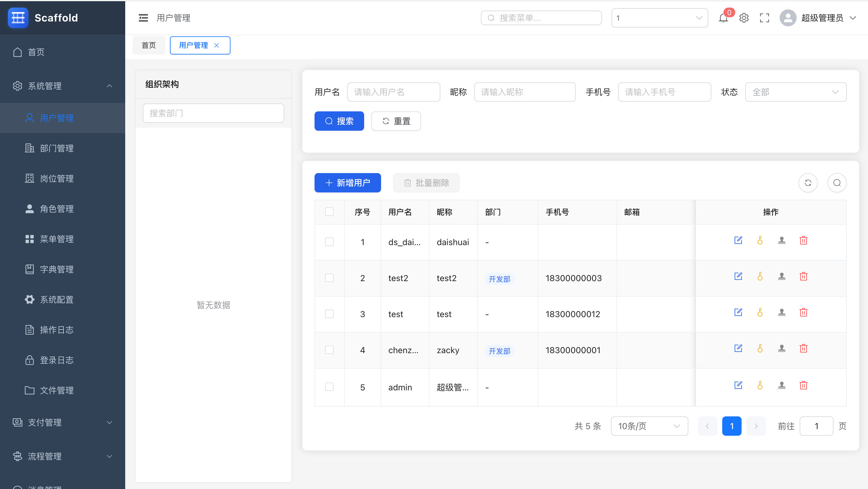Click the Scaffold logo icon

coord(18,18)
